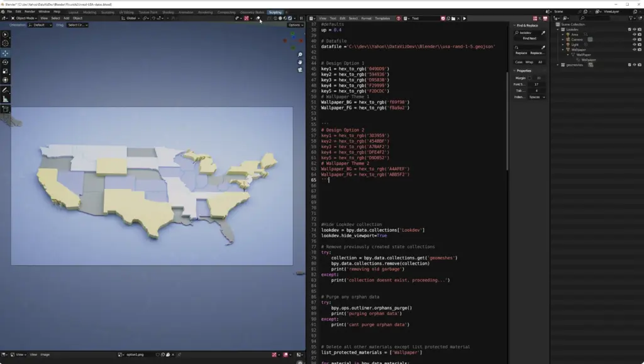644x364 pixels.
Task: Select the Rotate tool in viewport toolbar
Action: (5, 62)
